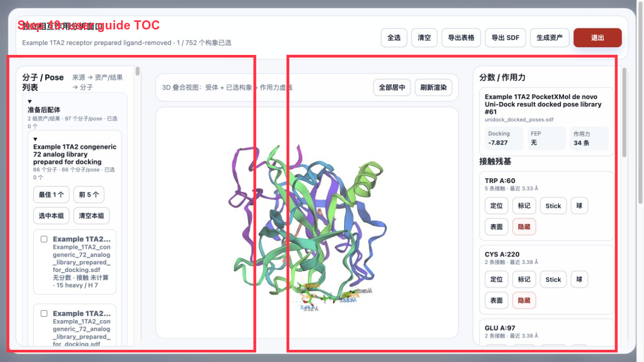
Task: Center all with the 全部居中 button
Action: point(392,87)
